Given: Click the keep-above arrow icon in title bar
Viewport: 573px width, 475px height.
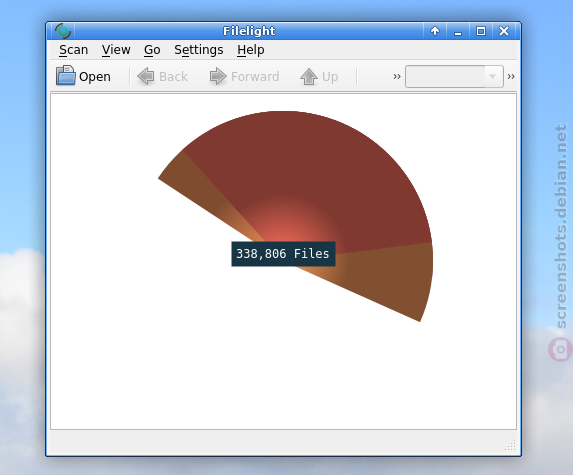Looking at the screenshot, I should pyautogui.click(x=435, y=31).
